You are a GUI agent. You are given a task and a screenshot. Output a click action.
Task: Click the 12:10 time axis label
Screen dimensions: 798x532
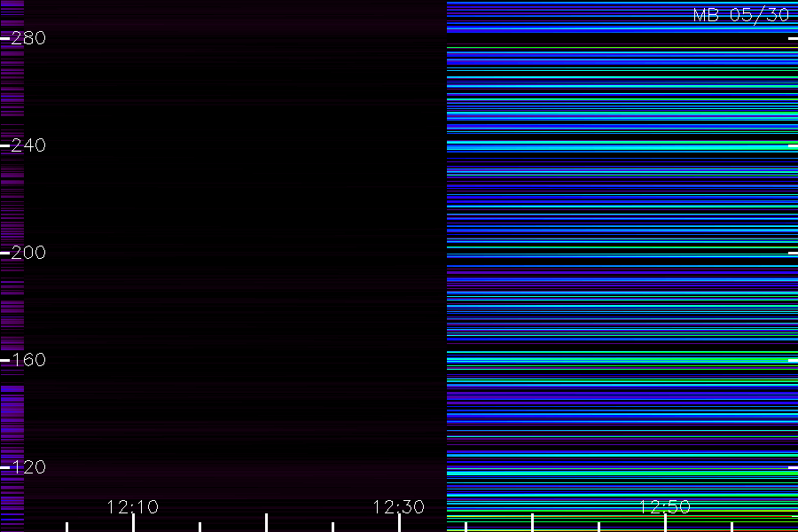pos(133,506)
